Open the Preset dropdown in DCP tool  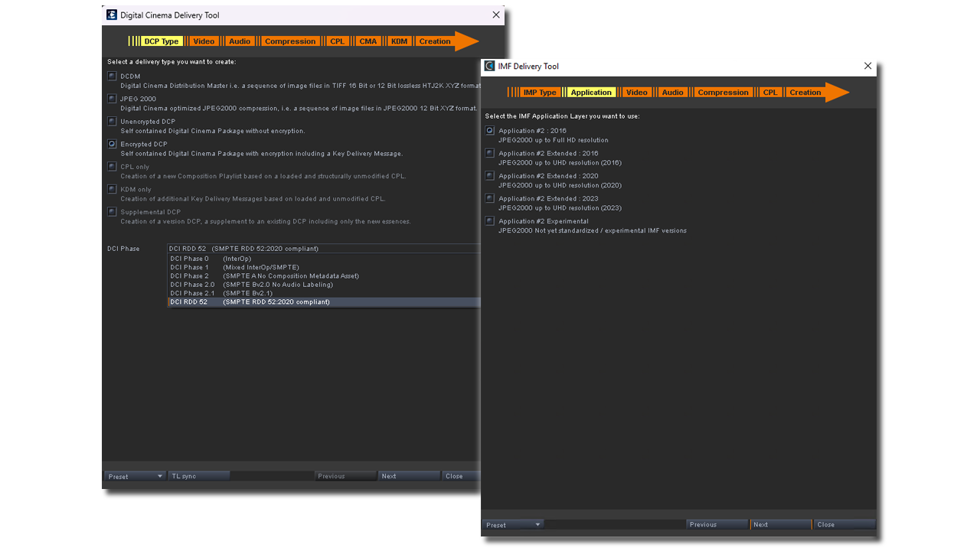click(x=135, y=476)
